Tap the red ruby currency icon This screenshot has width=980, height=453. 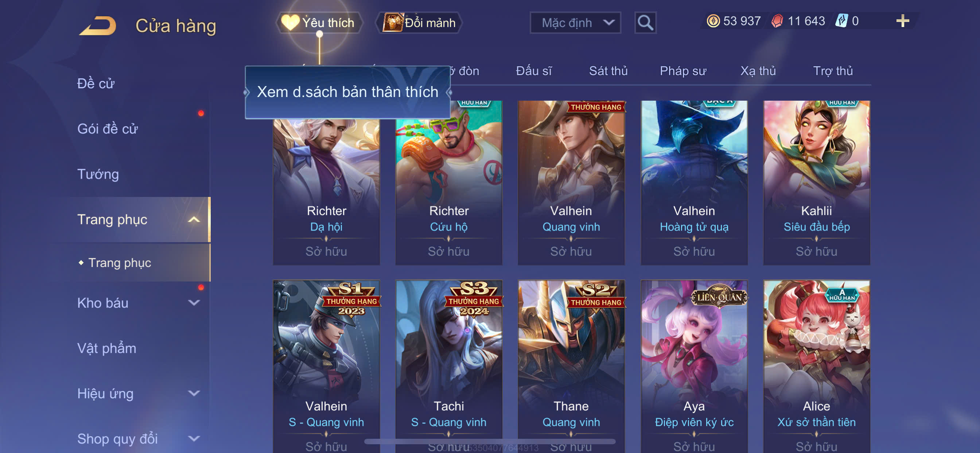tap(777, 21)
